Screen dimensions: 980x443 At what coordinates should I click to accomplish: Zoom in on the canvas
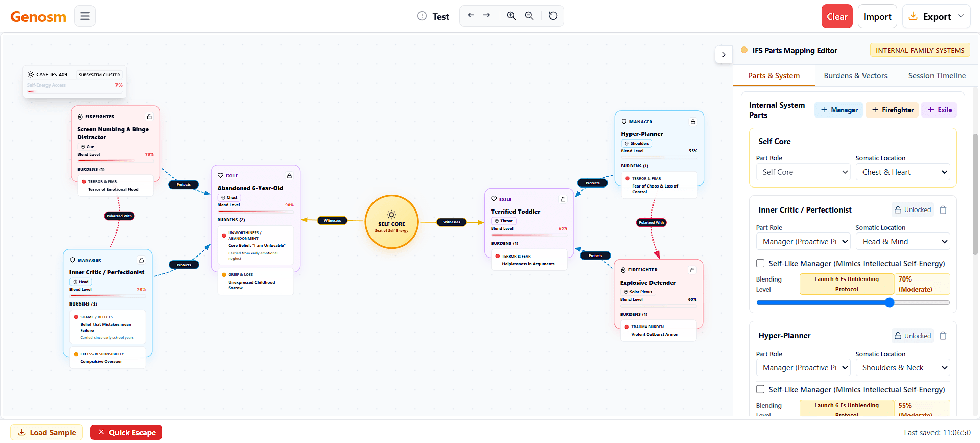(511, 16)
